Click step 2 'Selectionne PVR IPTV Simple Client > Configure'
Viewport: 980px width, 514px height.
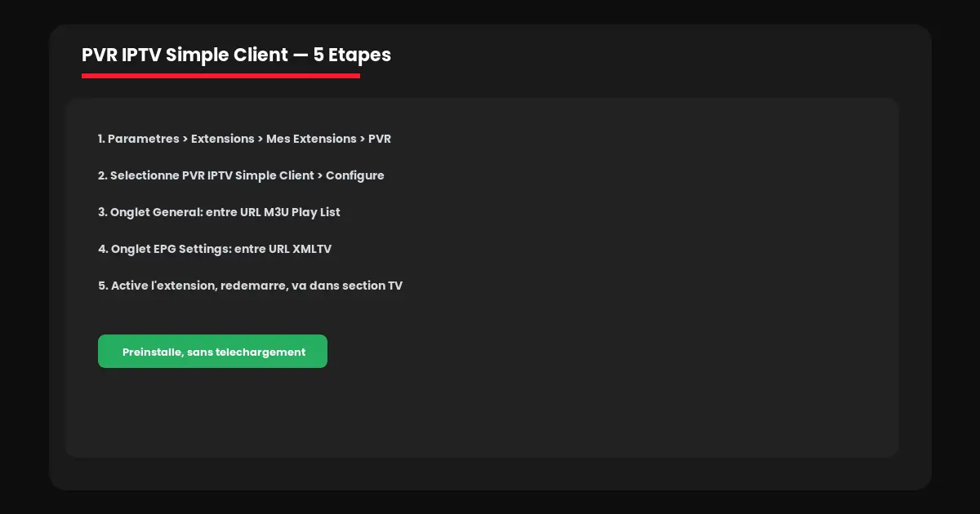[x=241, y=175]
